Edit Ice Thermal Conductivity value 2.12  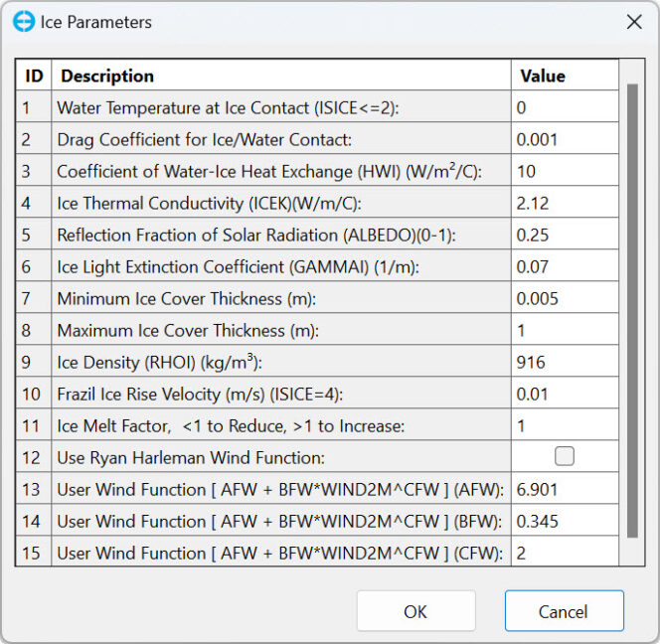point(564,203)
